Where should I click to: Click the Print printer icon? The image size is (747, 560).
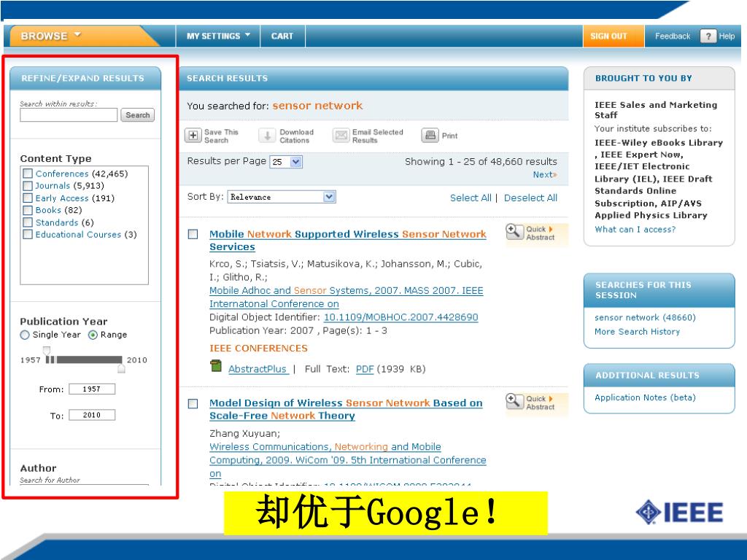[x=430, y=136]
